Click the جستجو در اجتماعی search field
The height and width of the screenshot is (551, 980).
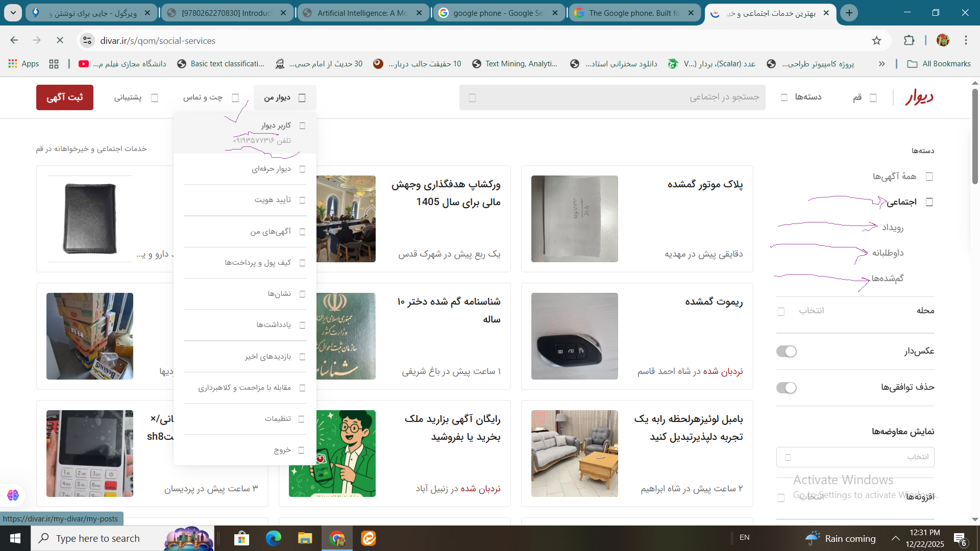point(612,97)
